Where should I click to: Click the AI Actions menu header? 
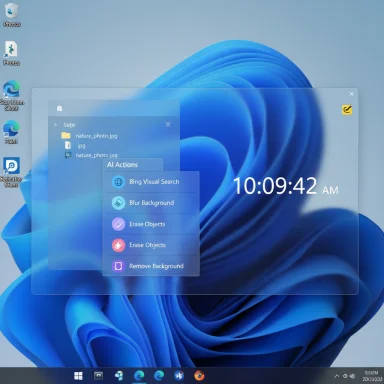coord(122,165)
